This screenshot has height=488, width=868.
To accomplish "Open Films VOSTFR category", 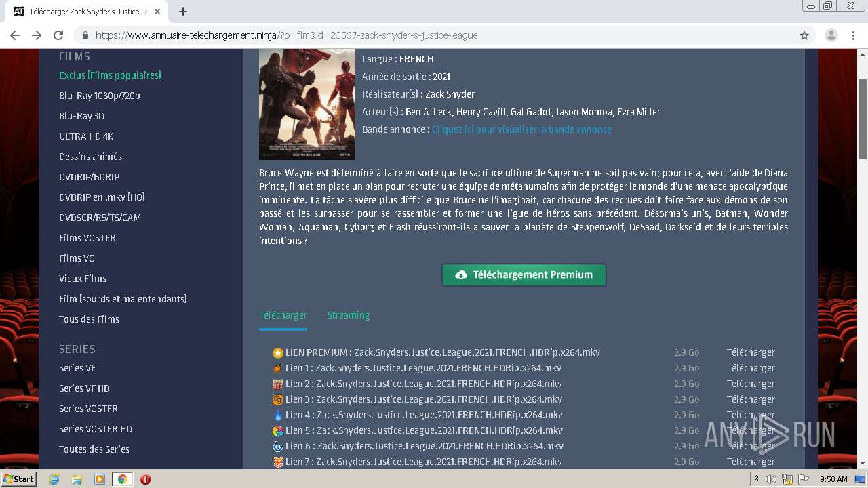I will pos(87,238).
